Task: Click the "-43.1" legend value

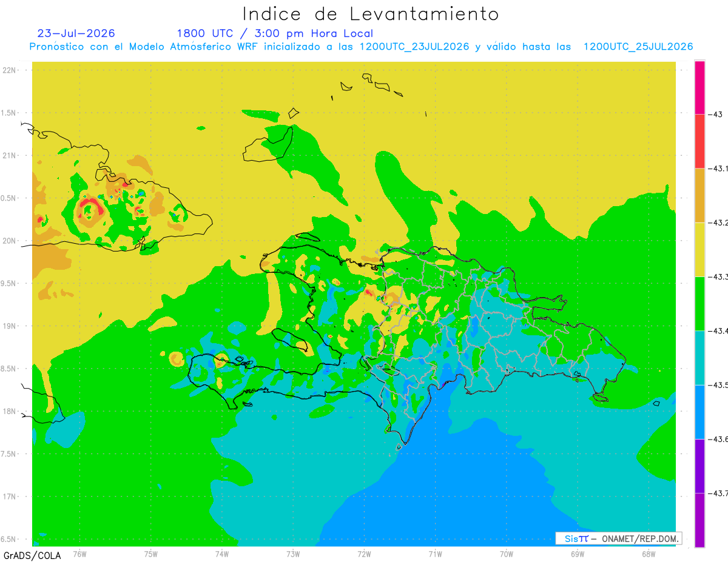Action: pos(719,169)
